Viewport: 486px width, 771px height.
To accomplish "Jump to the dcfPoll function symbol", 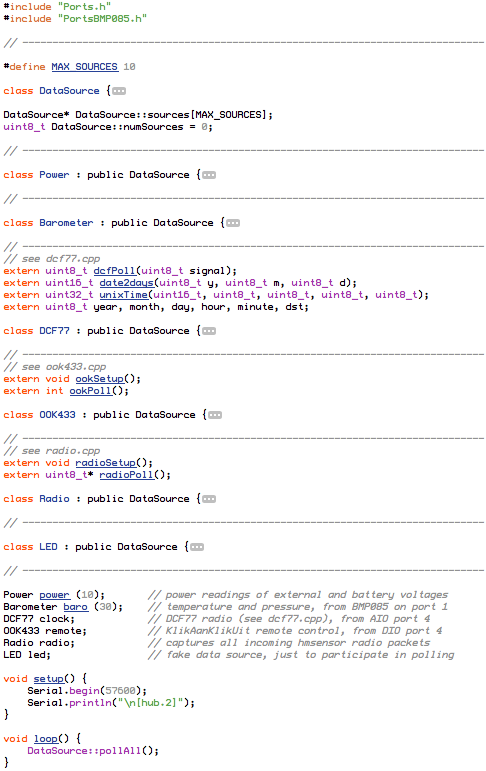I will 114,271.
